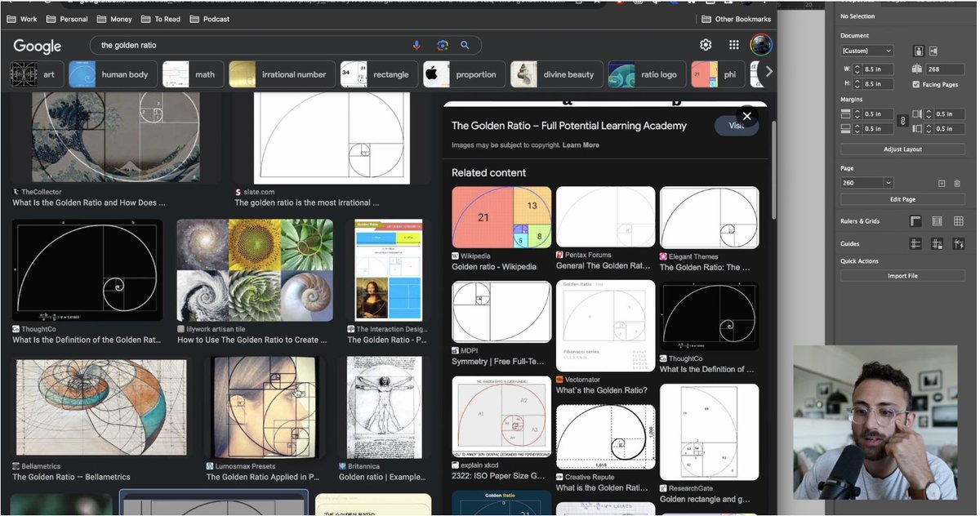The image size is (980, 516).
Task: Open the Golden ratio - Wikipedia result link
Action: pos(494,267)
